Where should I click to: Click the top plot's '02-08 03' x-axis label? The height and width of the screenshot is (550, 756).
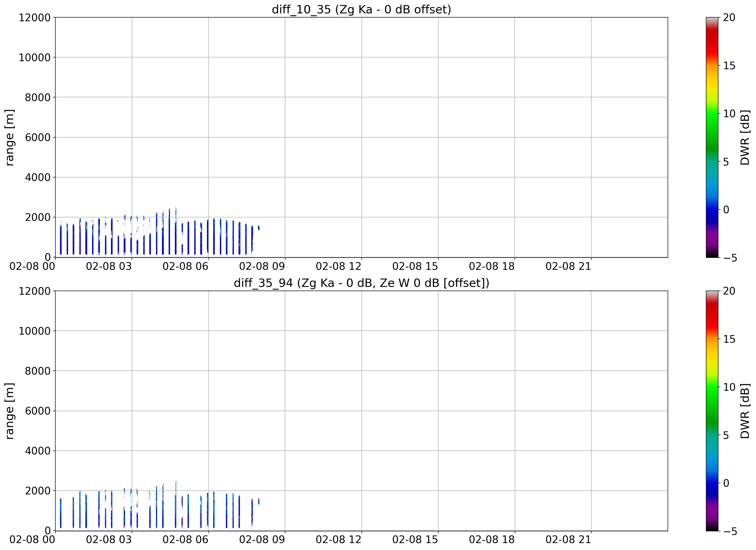[x=109, y=266]
